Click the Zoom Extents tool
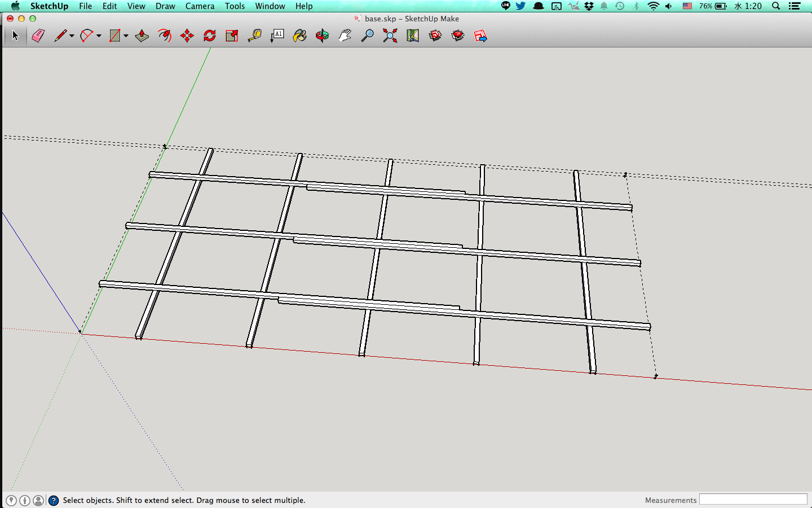 [390, 36]
